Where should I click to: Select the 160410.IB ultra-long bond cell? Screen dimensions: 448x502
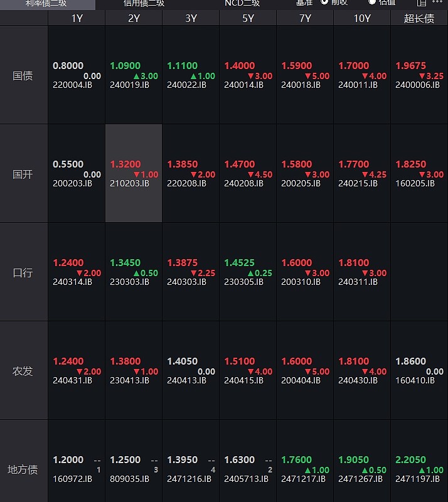tap(419, 371)
